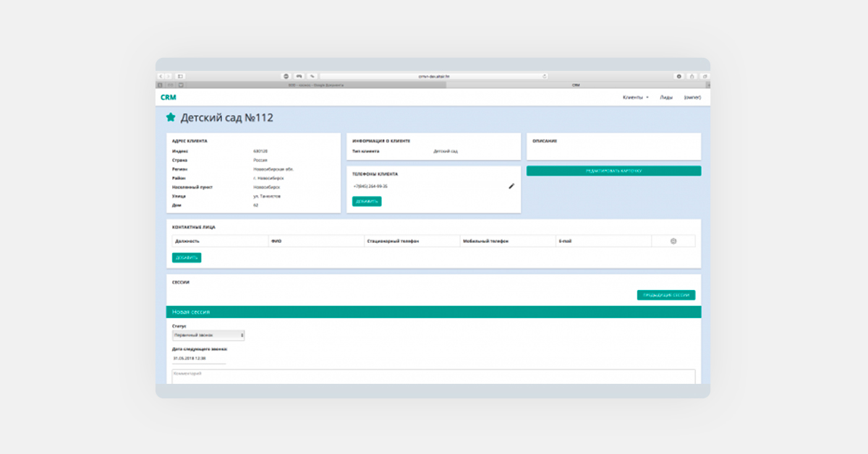The height and width of the screenshot is (454, 868).
Task: Click the show all tabs icon
Action: 705,76
